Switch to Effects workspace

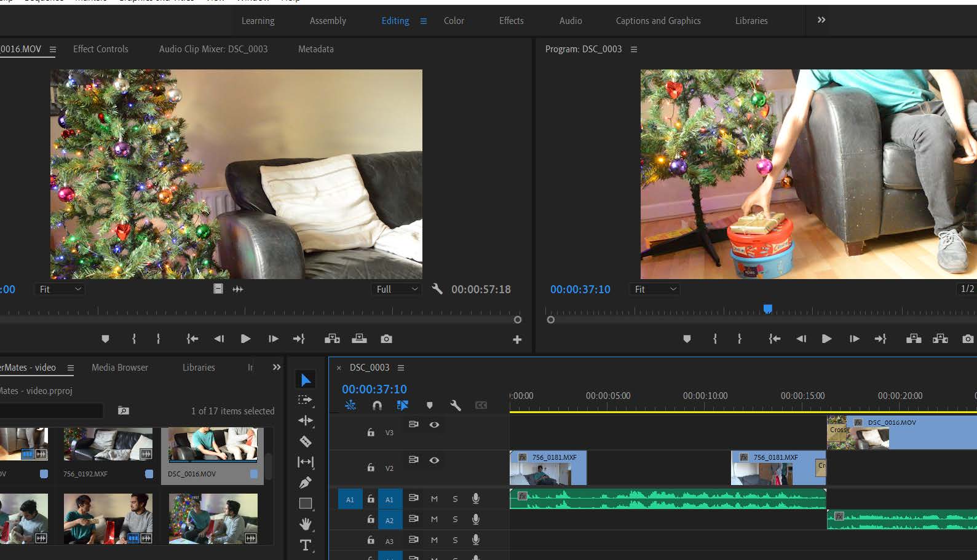point(512,21)
